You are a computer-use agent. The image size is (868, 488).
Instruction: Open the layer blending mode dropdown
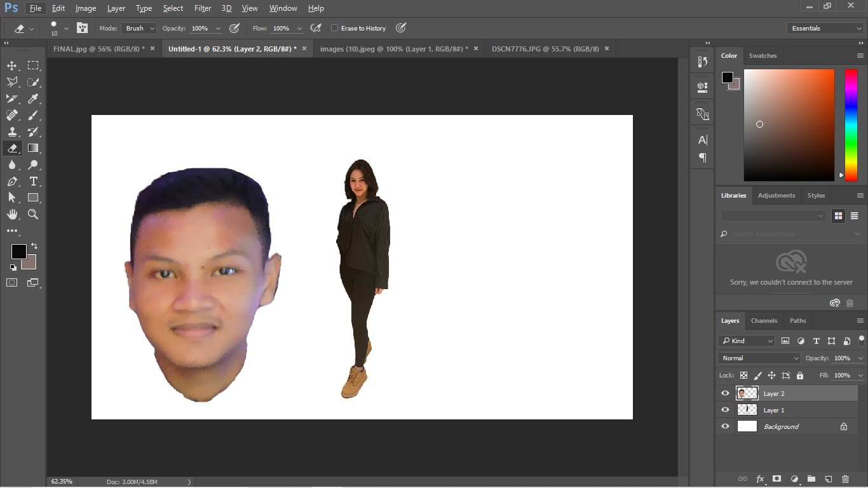(x=760, y=358)
